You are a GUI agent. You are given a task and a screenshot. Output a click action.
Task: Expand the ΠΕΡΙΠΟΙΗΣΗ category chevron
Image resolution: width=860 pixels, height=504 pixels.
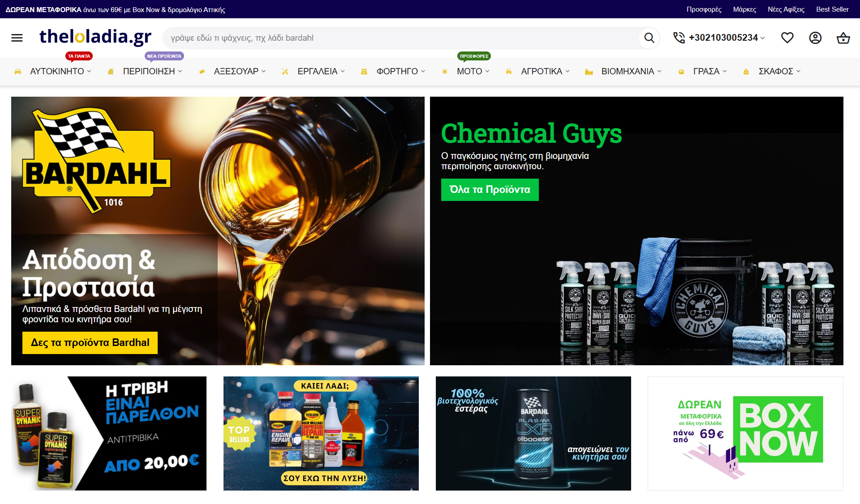tap(180, 71)
